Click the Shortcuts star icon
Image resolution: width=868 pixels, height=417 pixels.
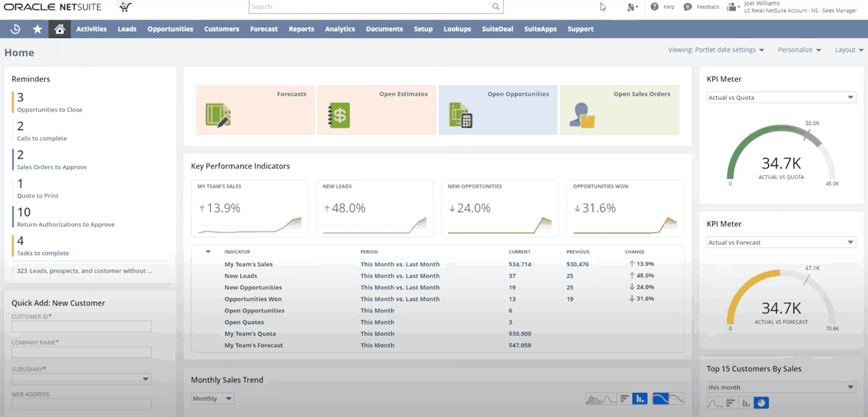38,29
